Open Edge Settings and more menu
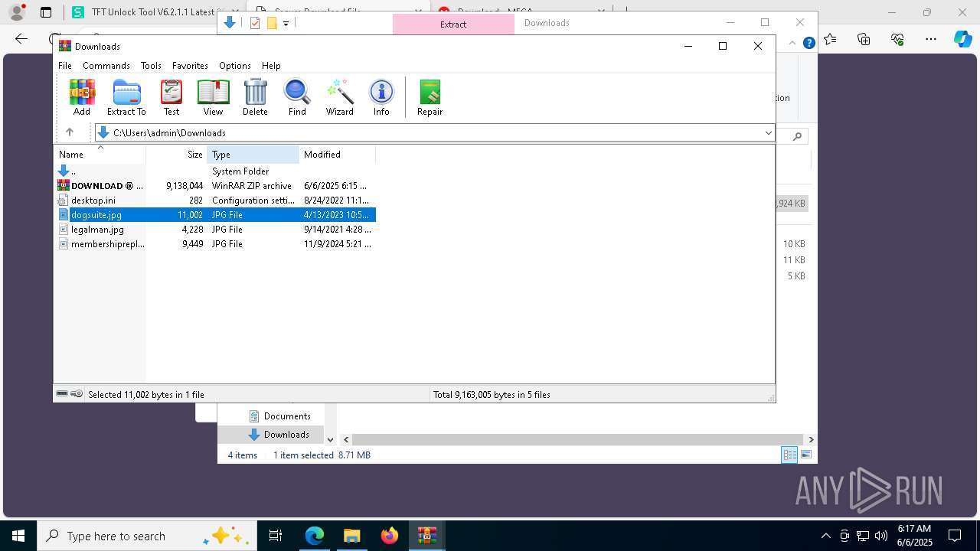 (931, 39)
